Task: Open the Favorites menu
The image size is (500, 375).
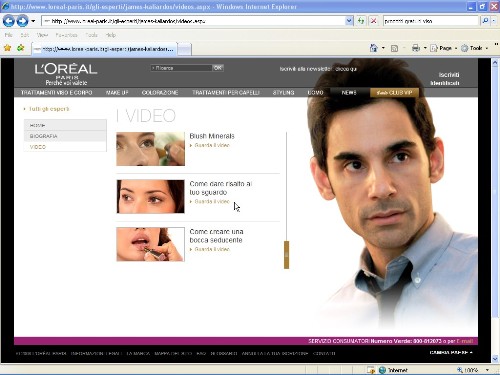Action: [66, 35]
